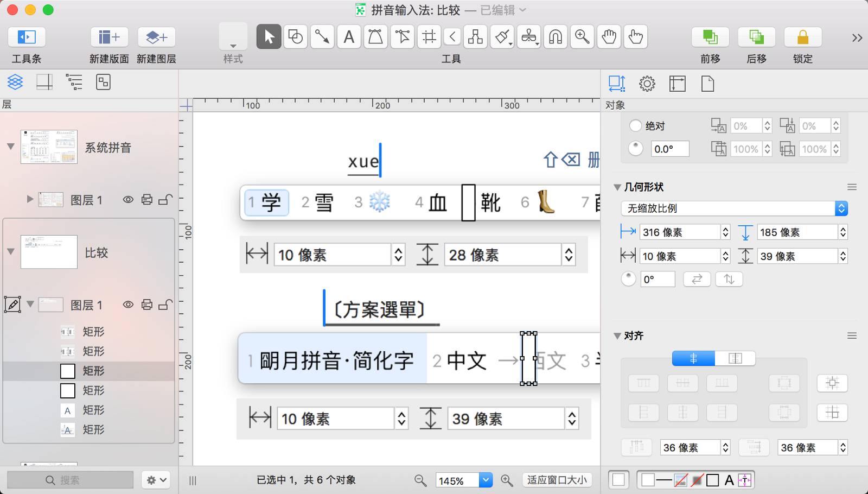
Task: Select the arrow selection tool
Action: pos(269,37)
